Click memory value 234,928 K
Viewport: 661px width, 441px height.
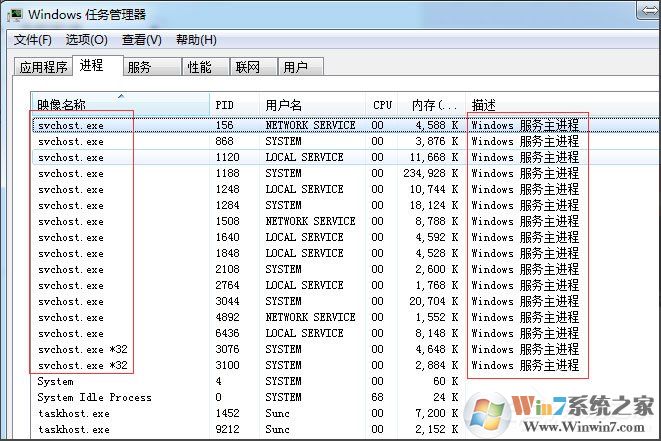tap(431, 173)
